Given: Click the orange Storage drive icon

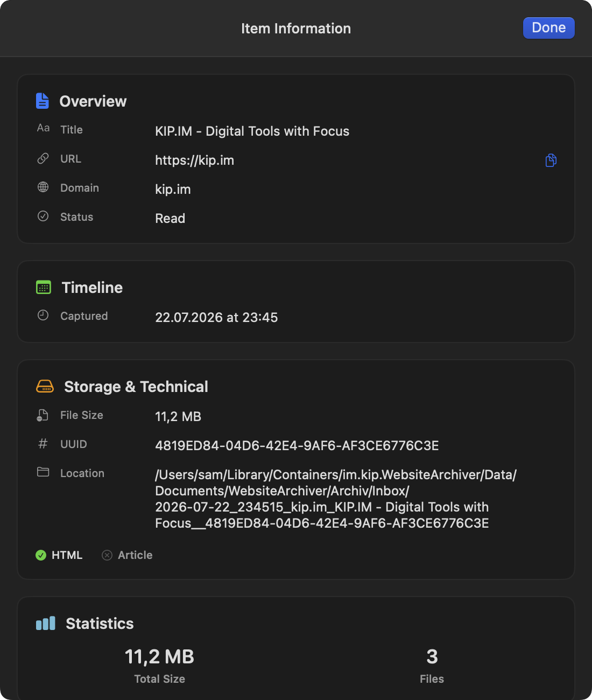Looking at the screenshot, I should pos(45,386).
